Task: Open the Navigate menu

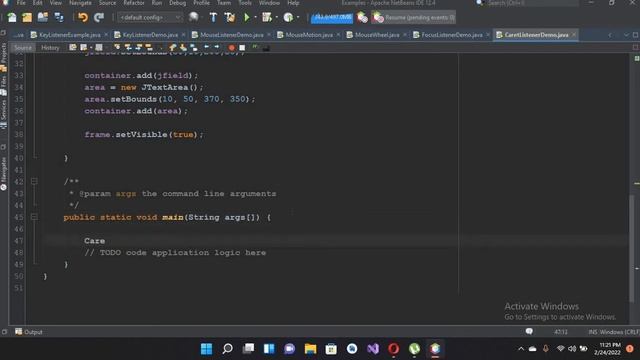Action: click(80, 3)
